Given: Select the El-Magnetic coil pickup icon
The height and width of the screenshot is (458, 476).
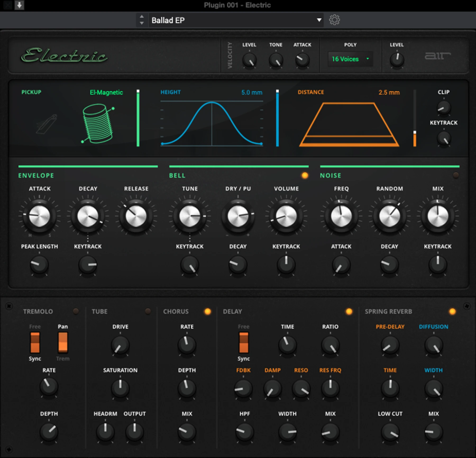Looking at the screenshot, I should (x=98, y=123).
